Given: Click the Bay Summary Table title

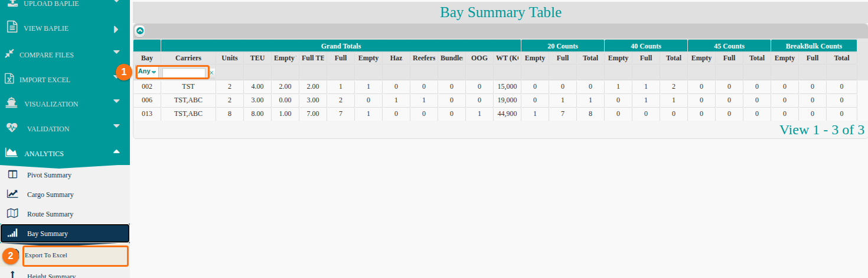Looking at the screenshot, I should tap(501, 12).
